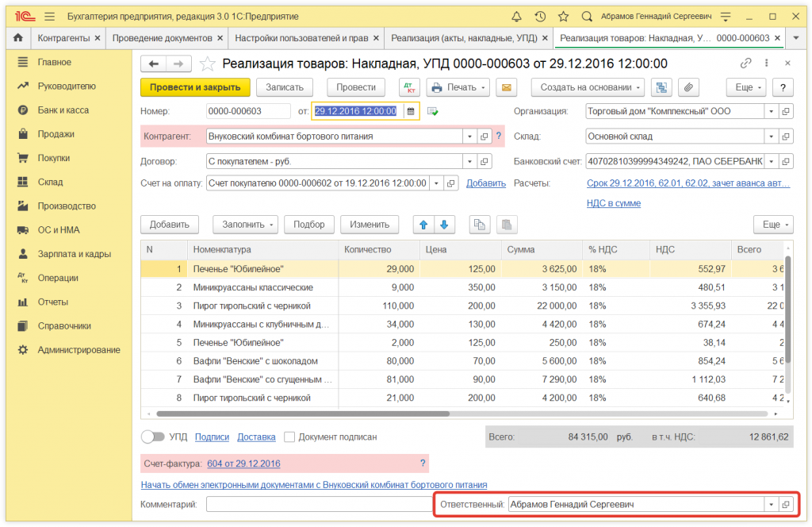Open the notifications bell icon
The height and width of the screenshot is (527, 812).
coord(517,17)
